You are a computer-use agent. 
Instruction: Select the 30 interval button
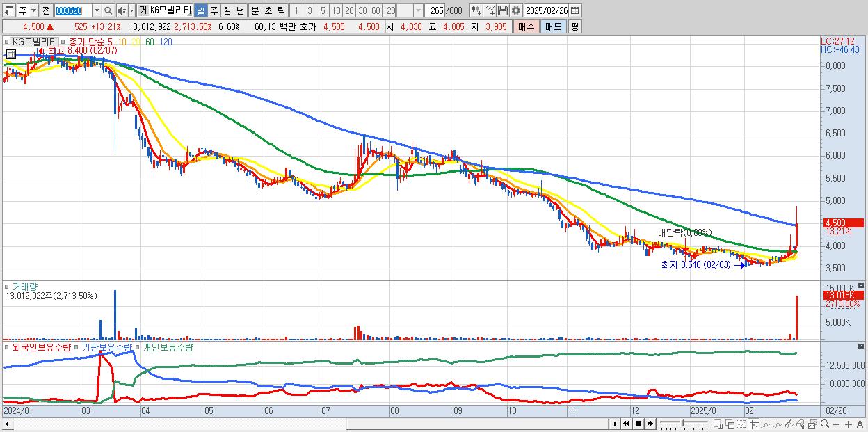[362, 10]
